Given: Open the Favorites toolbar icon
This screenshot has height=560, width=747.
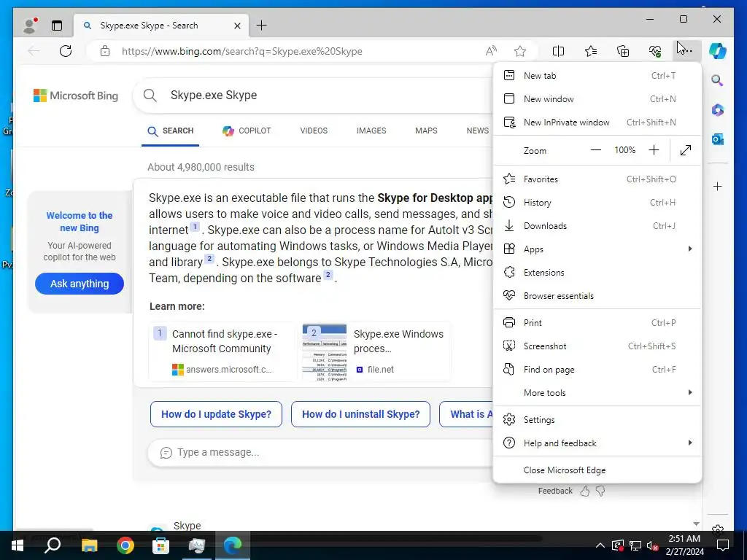Looking at the screenshot, I should [591, 51].
